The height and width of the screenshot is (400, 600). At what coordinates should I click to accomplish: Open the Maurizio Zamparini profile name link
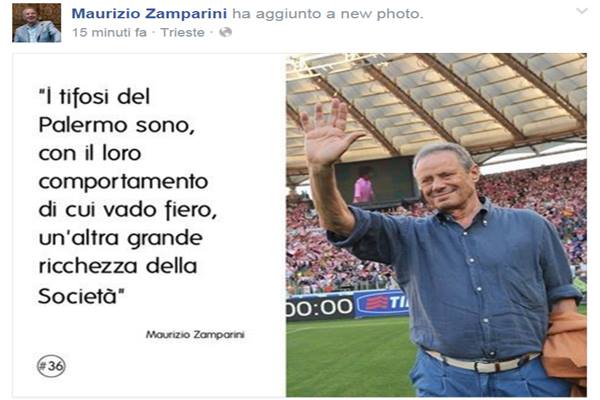pyautogui.click(x=149, y=13)
